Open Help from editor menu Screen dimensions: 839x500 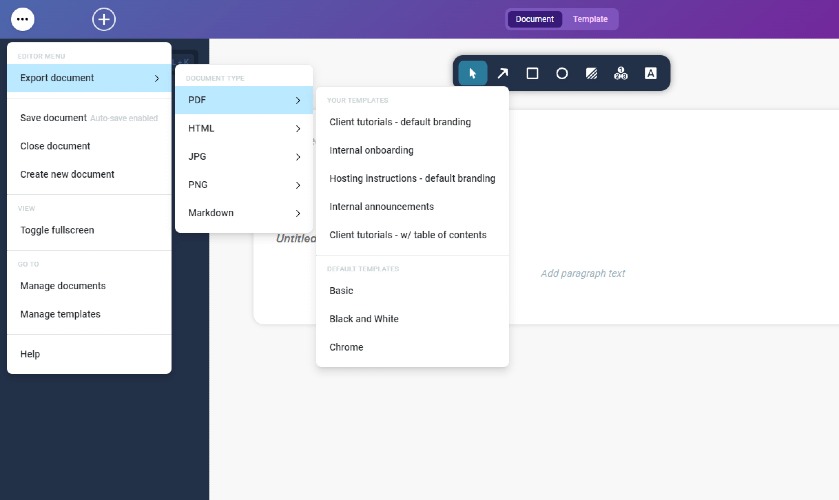click(89, 354)
